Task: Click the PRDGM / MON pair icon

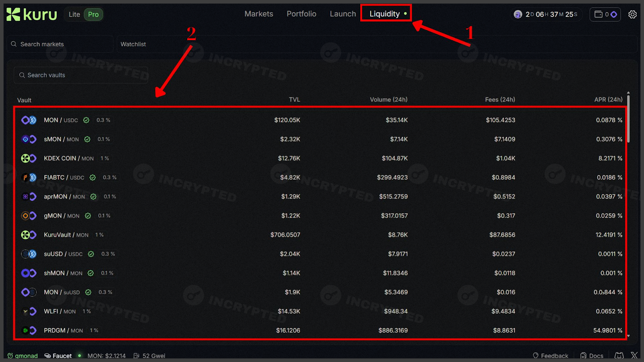Action: tap(29, 330)
